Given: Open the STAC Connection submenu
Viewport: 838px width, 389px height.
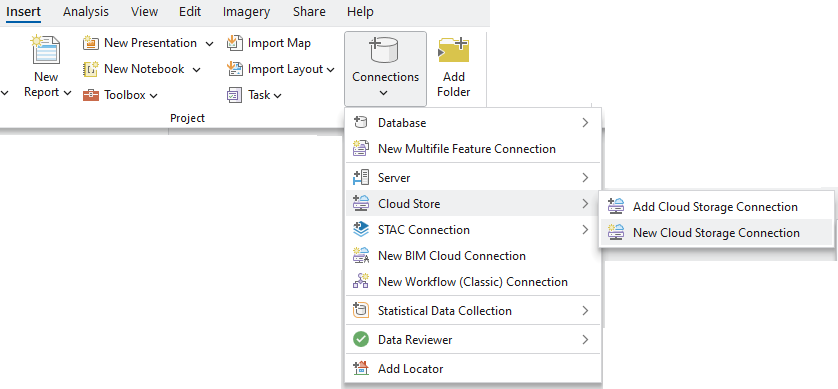Looking at the screenshot, I should click(474, 230).
